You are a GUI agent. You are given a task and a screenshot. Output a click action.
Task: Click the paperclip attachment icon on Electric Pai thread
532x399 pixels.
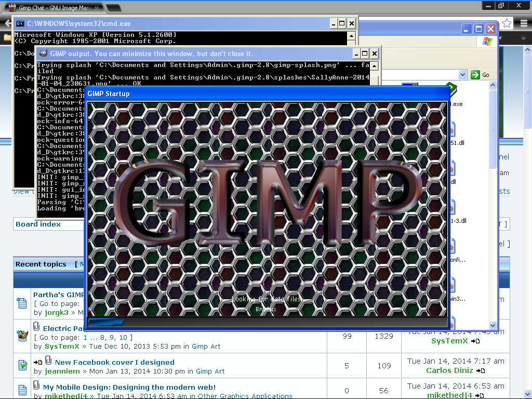point(37,327)
